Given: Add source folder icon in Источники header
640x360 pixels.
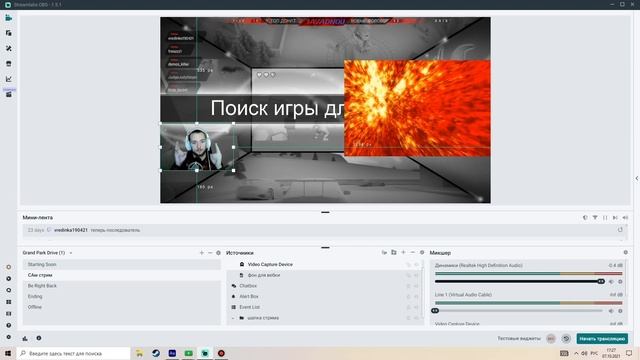Looking at the screenshot, I should 394,253.
